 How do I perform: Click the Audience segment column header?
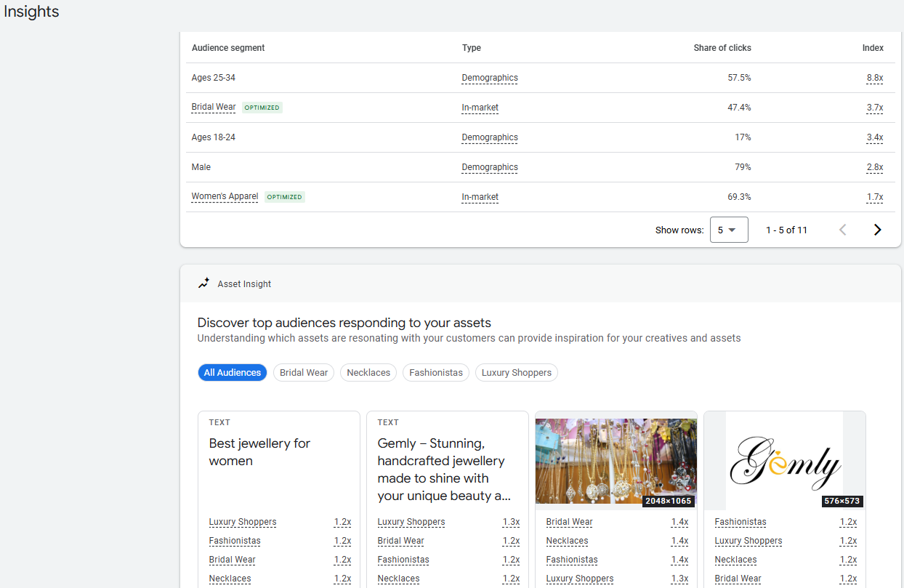coord(228,48)
